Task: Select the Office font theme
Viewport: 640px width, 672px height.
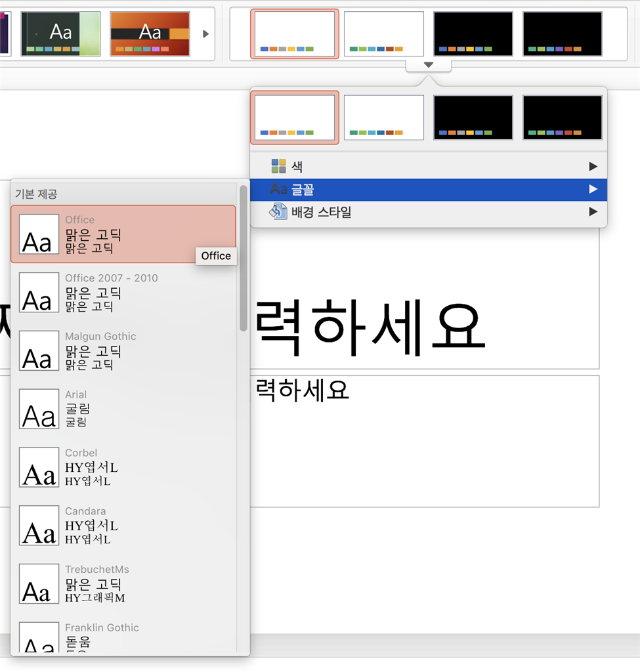Action: (123, 234)
